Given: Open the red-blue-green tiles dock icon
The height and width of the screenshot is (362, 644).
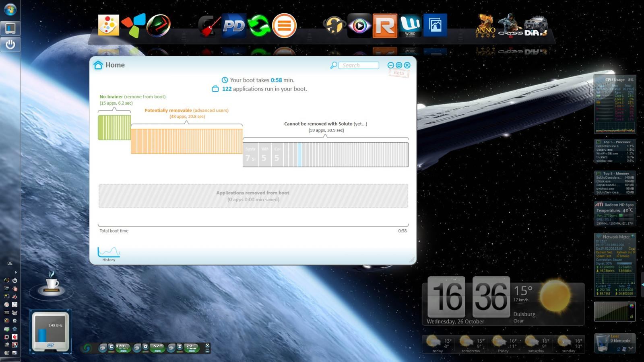Looking at the screenshot, I should [134, 25].
